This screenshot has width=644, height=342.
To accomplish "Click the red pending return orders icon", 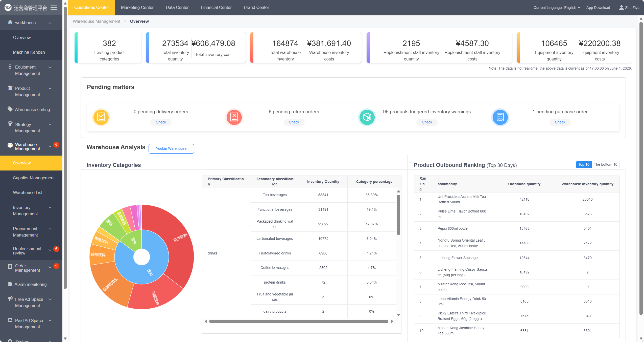I will [x=234, y=117].
